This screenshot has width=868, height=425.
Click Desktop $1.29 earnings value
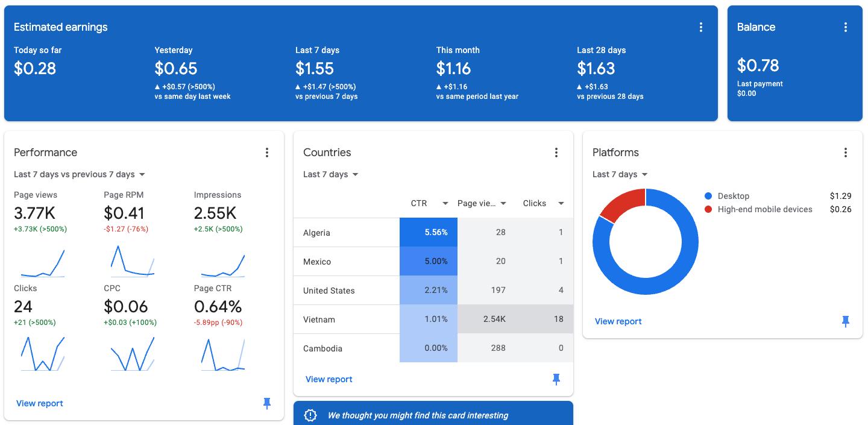point(840,196)
